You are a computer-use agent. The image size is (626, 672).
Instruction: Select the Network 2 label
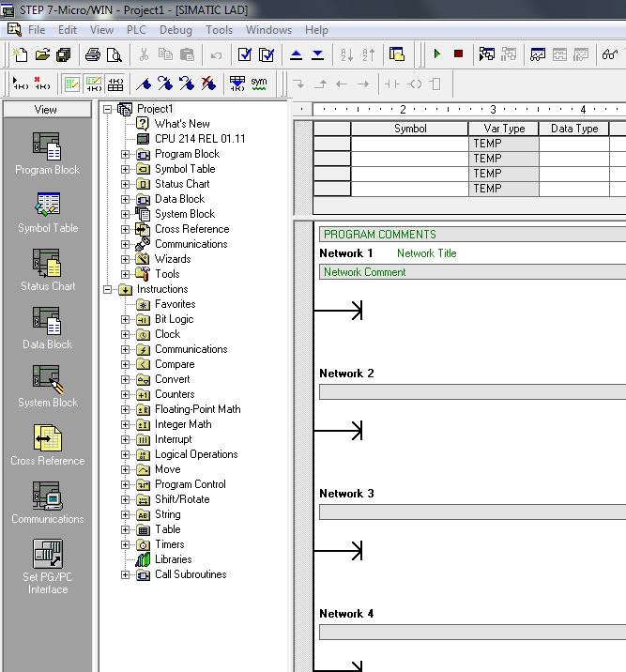click(346, 374)
